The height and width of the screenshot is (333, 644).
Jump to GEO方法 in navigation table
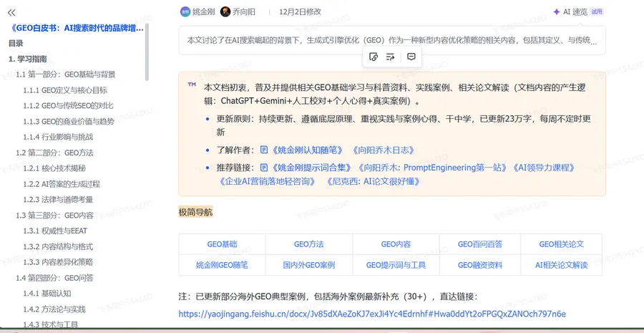tap(309, 244)
